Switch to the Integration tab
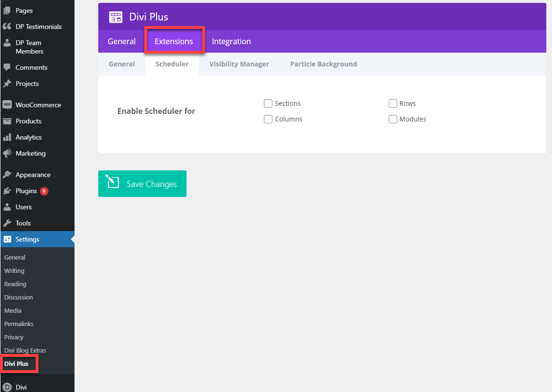The height and width of the screenshot is (392, 552). click(x=231, y=41)
